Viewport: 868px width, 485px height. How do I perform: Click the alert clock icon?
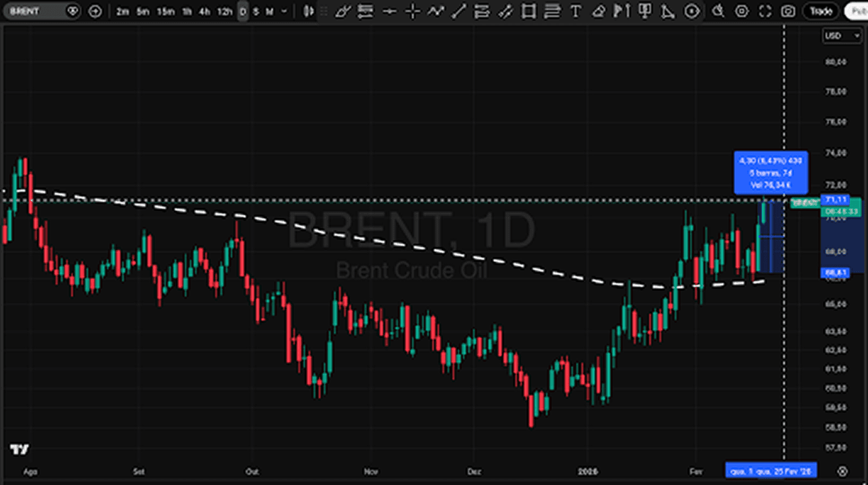[718, 11]
